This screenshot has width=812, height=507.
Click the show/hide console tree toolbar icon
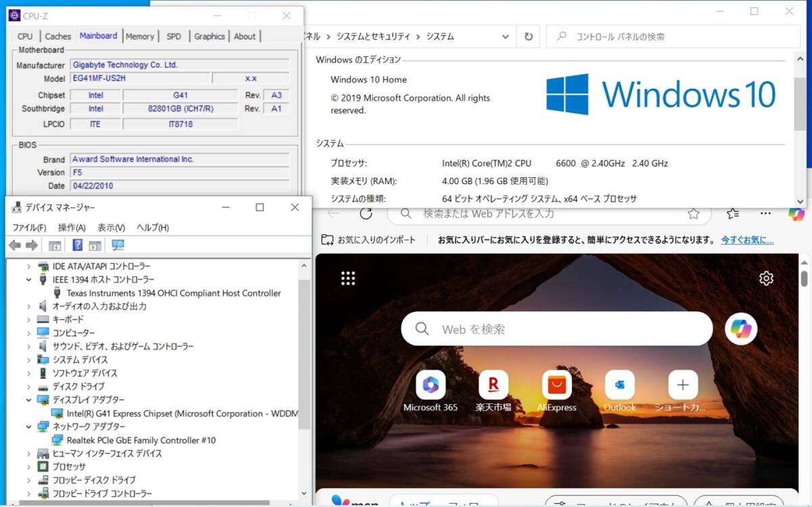pyautogui.click(x=55, y=245)
